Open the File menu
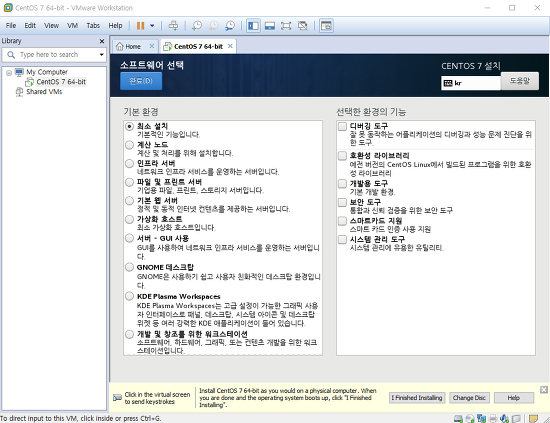 coord(11,26)
